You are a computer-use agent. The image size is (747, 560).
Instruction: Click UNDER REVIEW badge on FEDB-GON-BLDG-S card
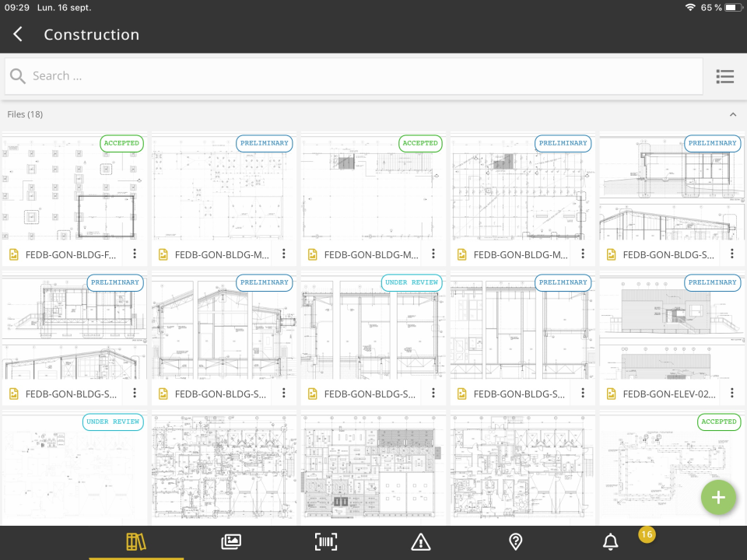click(x=411, y=282)
